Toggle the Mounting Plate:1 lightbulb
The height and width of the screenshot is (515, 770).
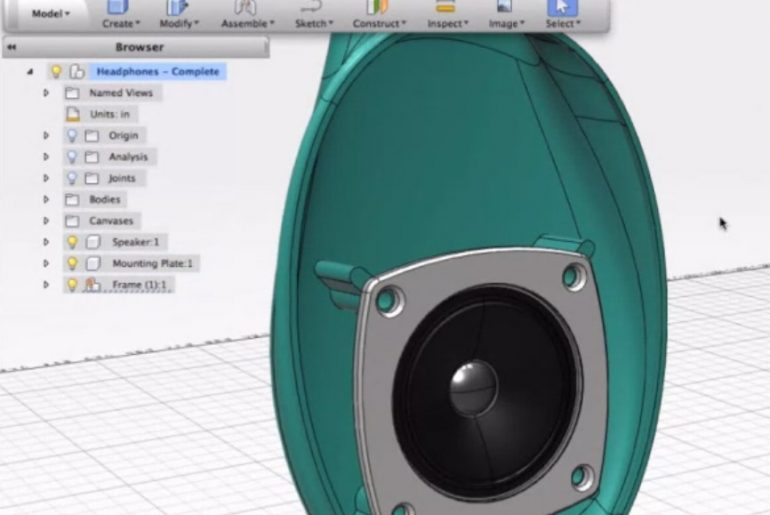click(72, 263)
